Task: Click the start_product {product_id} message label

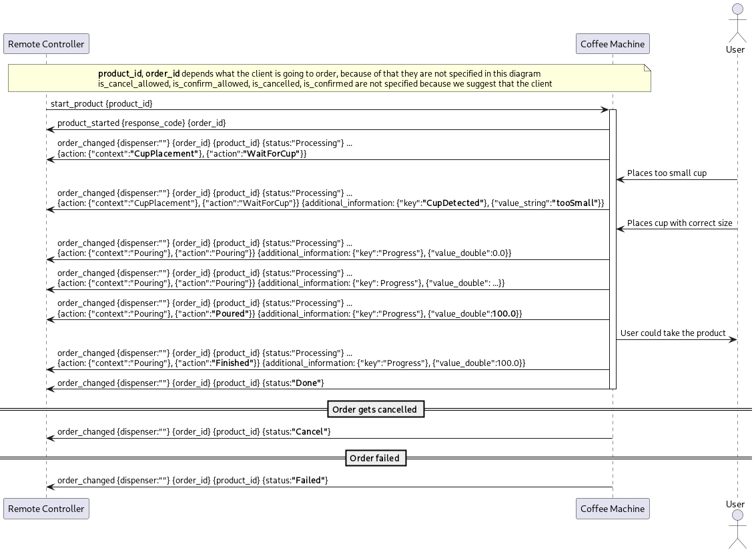Action: tap(102, 103)
